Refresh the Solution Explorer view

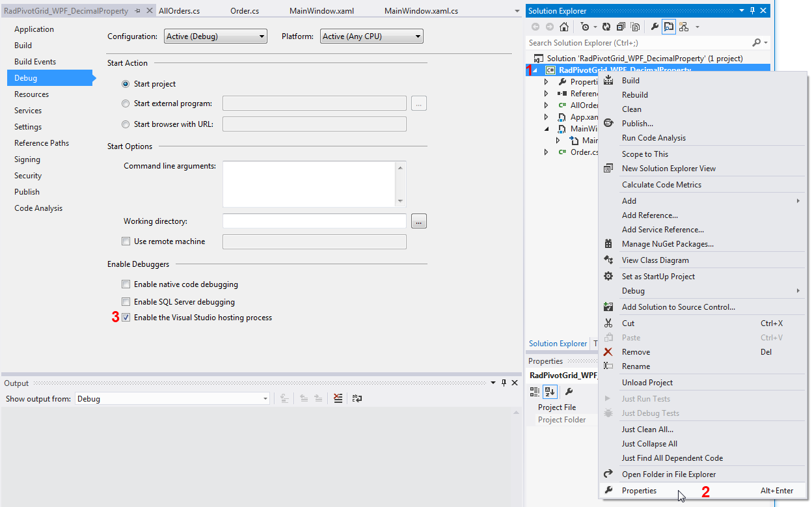pyautogui.click(x=606, y=27)
